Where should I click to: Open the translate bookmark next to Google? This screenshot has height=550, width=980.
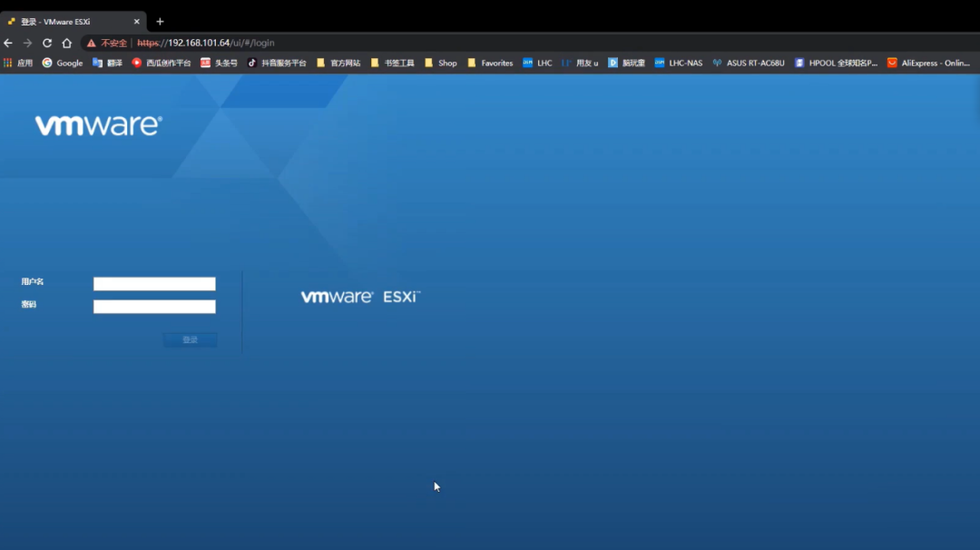[x=107, y=64]
